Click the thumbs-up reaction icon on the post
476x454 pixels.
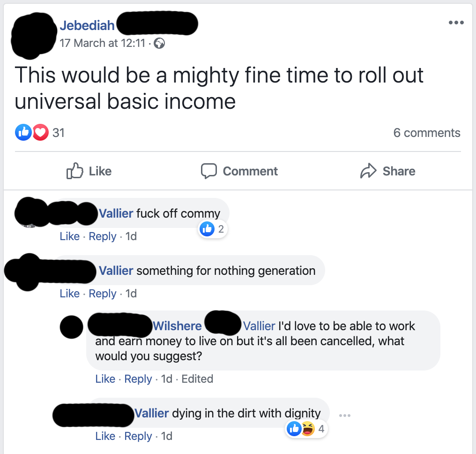tap(23, 132)
